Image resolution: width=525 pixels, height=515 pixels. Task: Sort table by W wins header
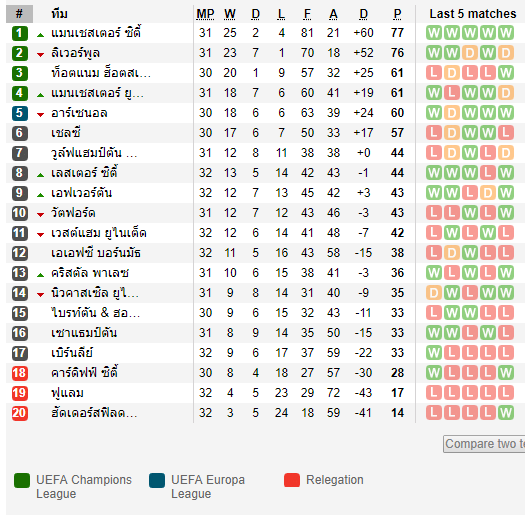point(230,14)
